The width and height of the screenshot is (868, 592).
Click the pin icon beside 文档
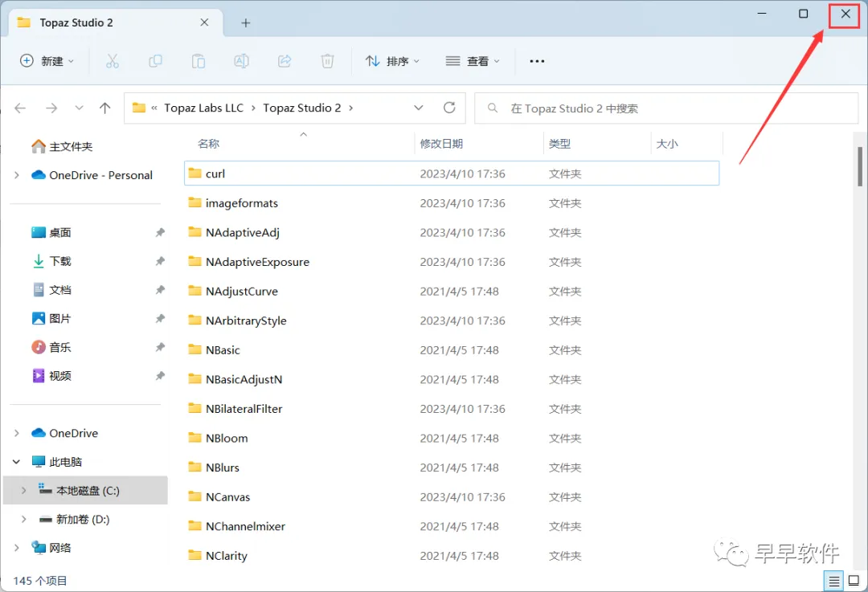pyautogui.click(x=160, y=290)
